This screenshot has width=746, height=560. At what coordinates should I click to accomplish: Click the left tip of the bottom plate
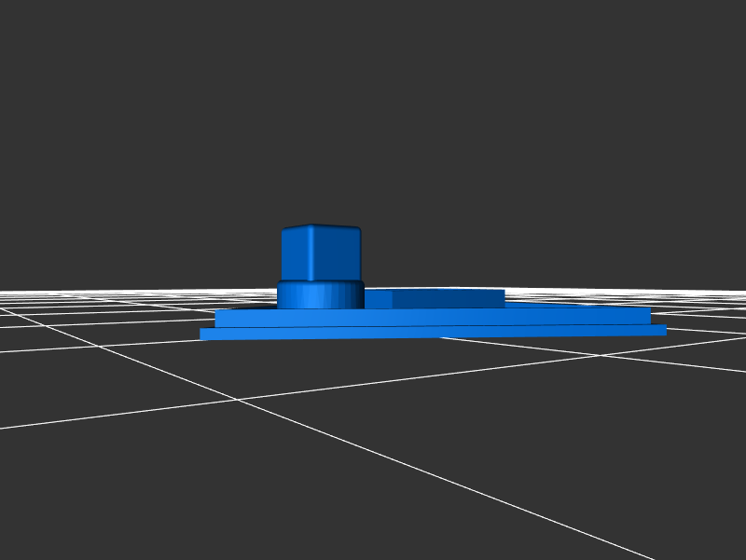(x=204, y=335)
